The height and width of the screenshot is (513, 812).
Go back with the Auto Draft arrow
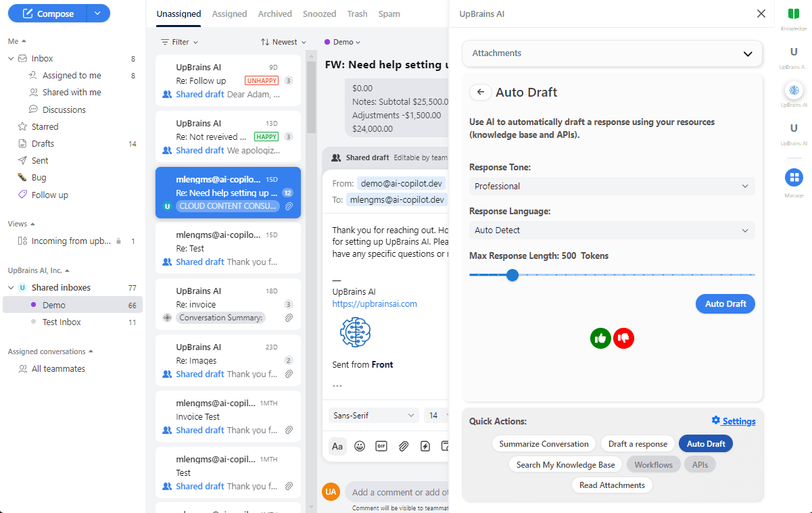tap(480, 92)
